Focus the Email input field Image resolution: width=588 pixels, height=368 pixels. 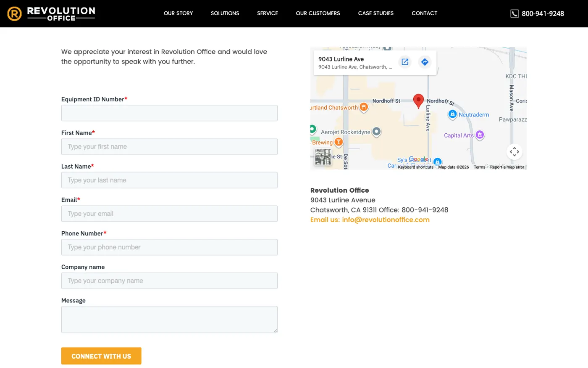169,214
